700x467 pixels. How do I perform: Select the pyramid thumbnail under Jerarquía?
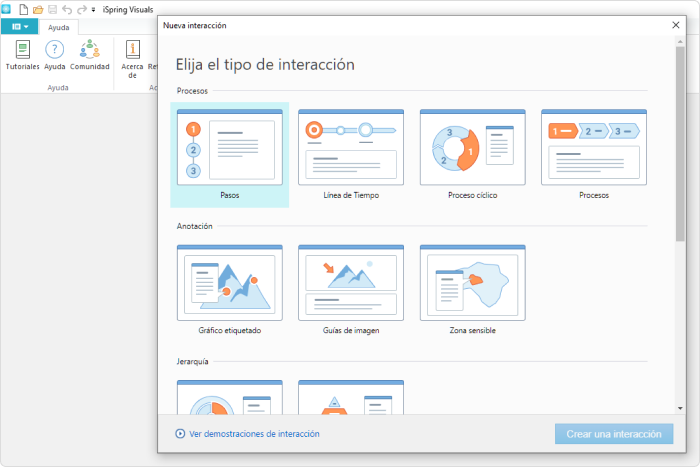tap(351, 397)
